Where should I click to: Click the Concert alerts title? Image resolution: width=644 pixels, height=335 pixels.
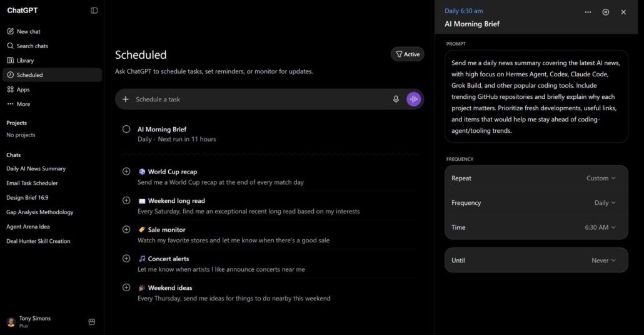click(x=168, y=259)
